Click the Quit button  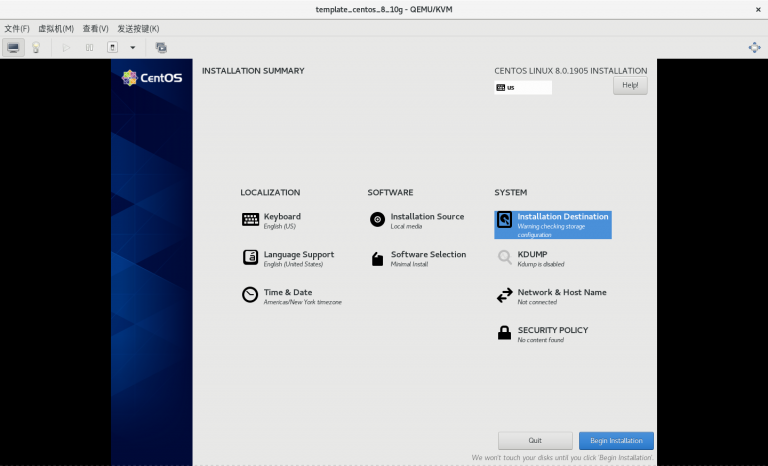535,441
